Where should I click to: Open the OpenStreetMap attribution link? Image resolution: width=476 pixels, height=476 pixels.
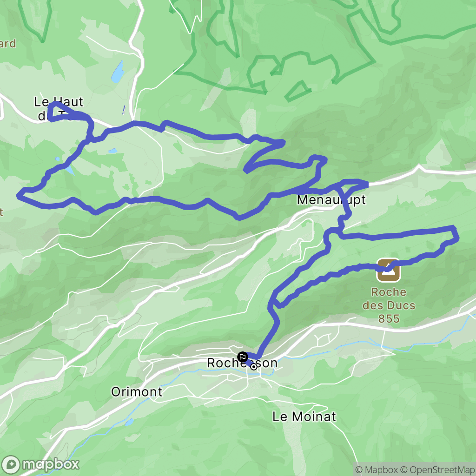pos(438,470)
